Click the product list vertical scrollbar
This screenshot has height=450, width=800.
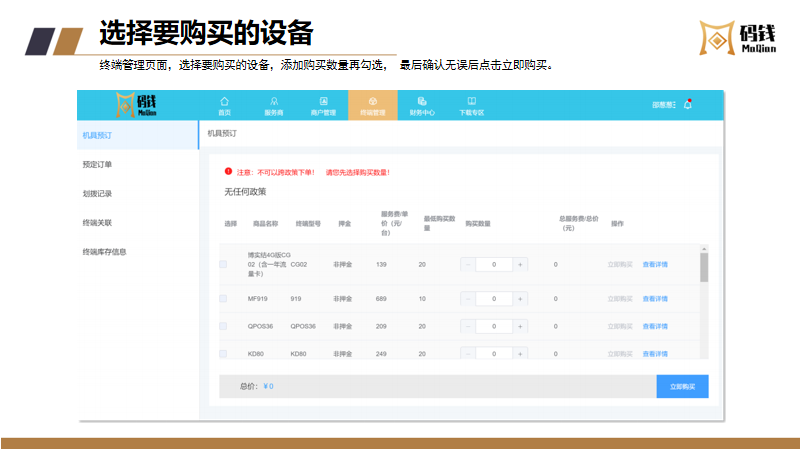(x=704, y=268)
